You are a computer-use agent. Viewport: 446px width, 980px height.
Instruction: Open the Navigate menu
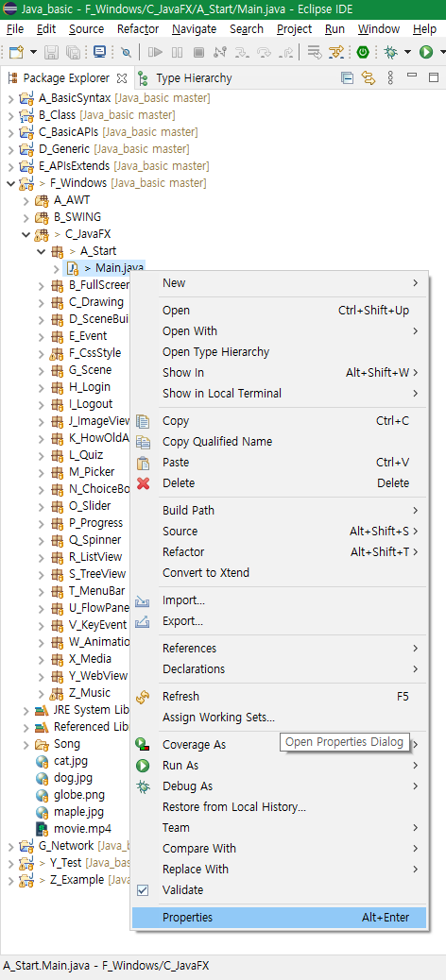pyautogui.click(x=194, y=28)
